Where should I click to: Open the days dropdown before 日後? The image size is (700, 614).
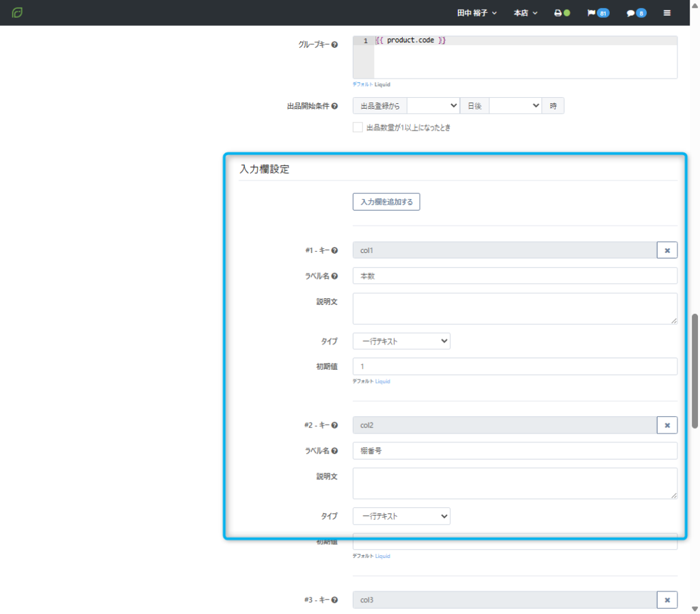(x=433, y=106)
